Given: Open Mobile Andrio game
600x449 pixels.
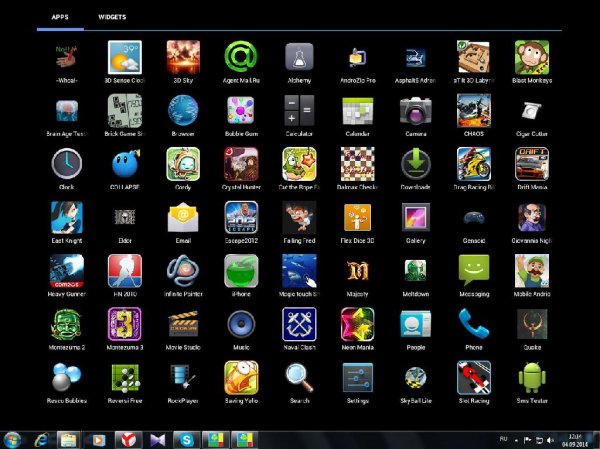Looking at the screenshot, I should pyautogui.click(x=532, y=271).
